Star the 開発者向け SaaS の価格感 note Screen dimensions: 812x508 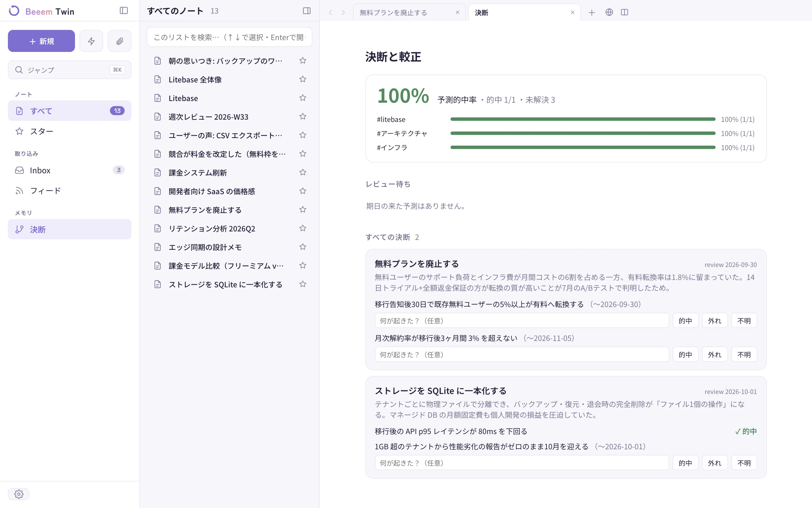(303, 191)
